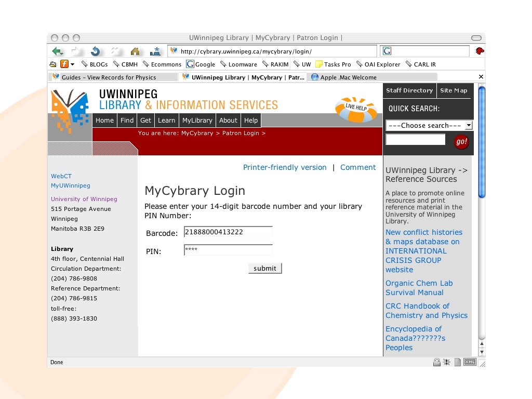Open the Live Help lifebuoy
532x399 pixels.
pyautogui.click(x=356, y=109)
